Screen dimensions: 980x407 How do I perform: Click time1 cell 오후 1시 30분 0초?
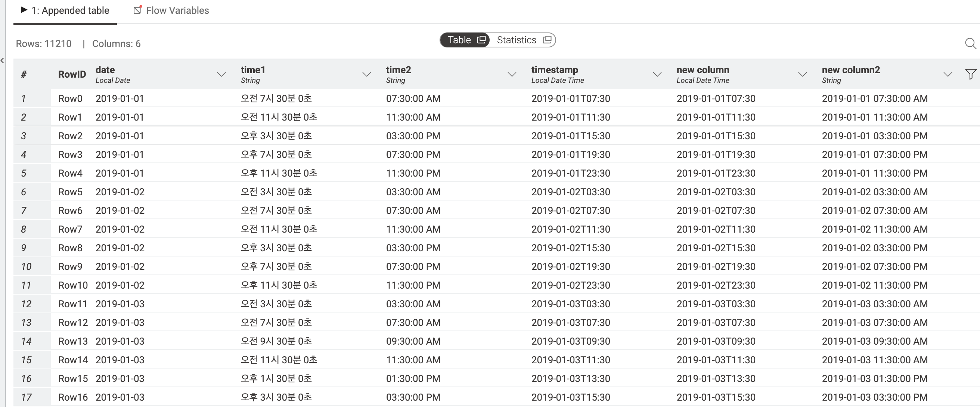[x=276, y=378]
